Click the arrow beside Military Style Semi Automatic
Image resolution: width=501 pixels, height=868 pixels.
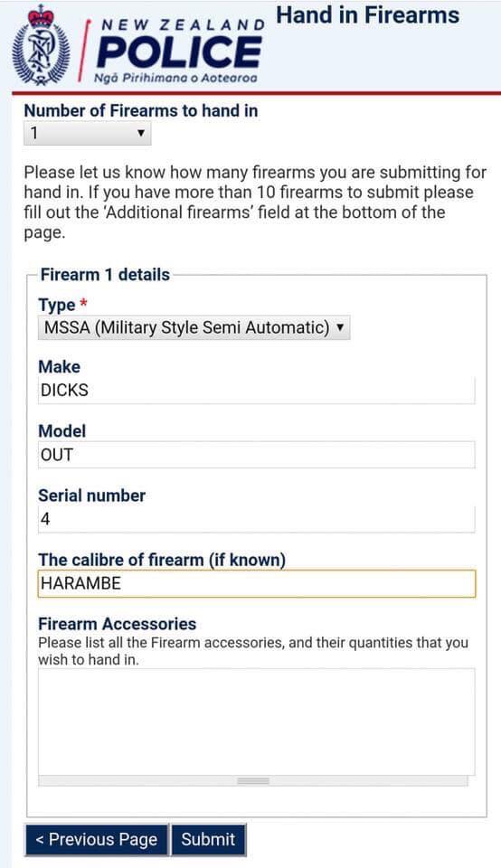click(x=340, y=326)
